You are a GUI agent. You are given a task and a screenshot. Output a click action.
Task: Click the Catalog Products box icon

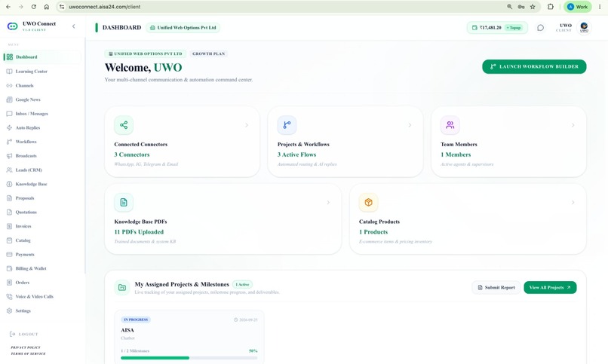pyautogui.click(x=368, y=203)
